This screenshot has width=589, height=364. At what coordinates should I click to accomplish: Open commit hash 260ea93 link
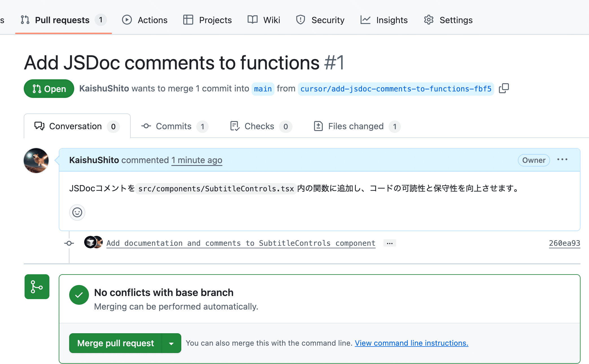tap(564, 243)
